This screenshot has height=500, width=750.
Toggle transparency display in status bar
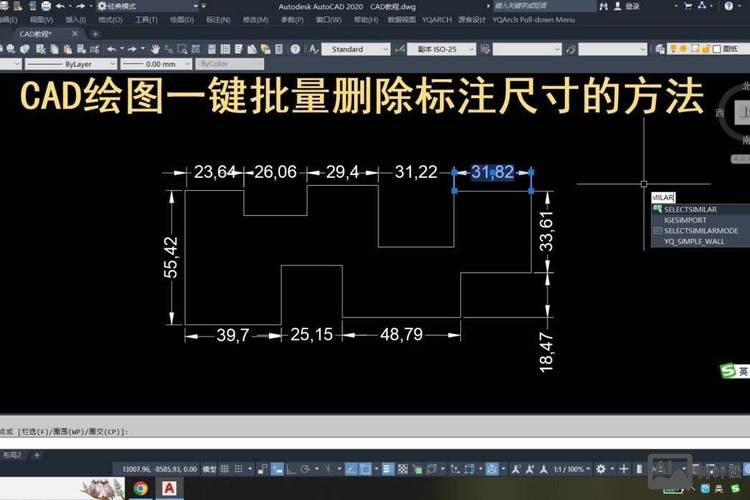403,469
